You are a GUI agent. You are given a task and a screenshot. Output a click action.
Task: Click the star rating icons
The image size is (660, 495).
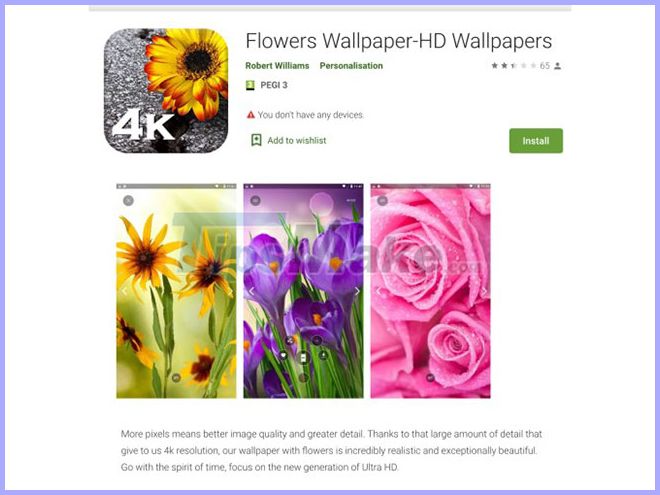tap(514, 66)
